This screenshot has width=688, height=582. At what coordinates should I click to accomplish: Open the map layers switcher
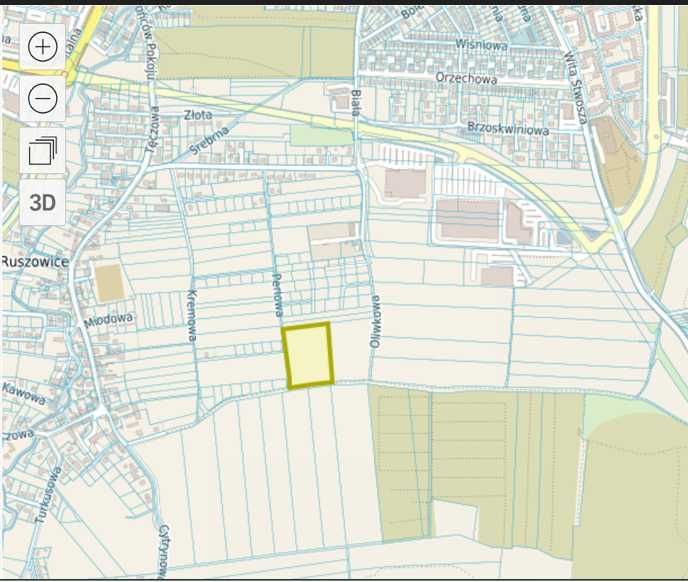point(43,151)
